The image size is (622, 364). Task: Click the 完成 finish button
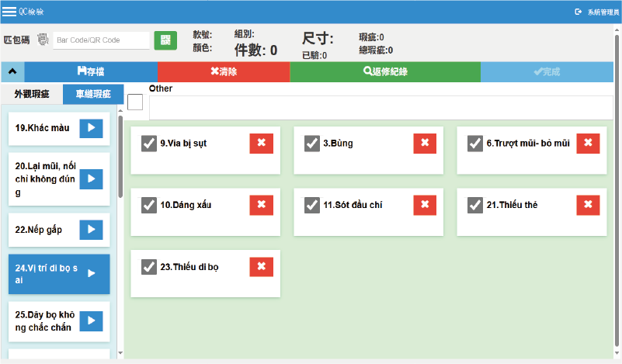pos(547,71)
